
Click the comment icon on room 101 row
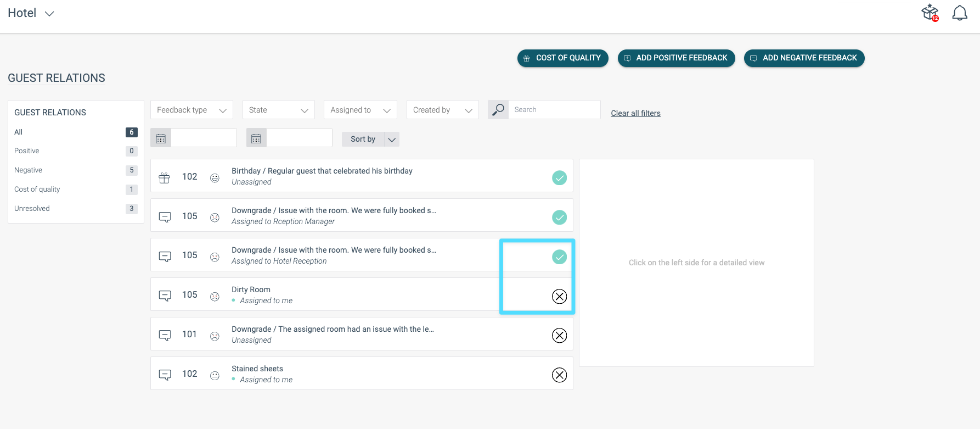[x=165, y=336]
